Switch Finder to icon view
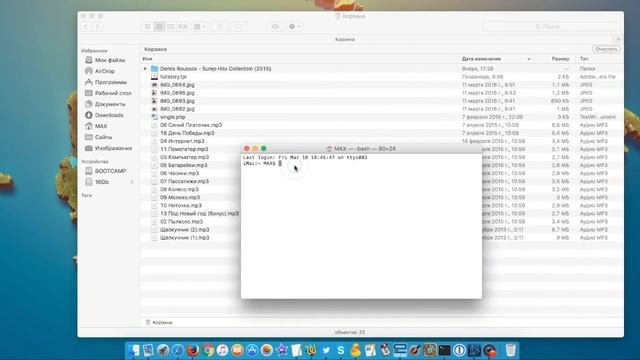The image size is (640, 360). pos(148,27)
